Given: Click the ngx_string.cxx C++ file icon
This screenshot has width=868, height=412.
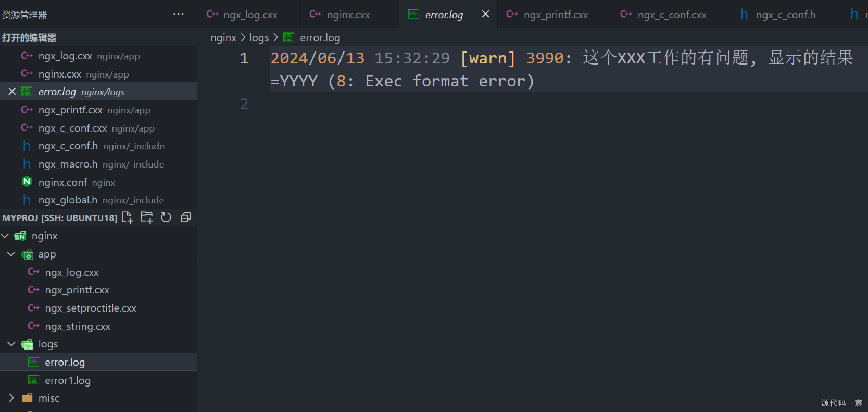Looking at the screenshot, I should click(x=33, y=326).
